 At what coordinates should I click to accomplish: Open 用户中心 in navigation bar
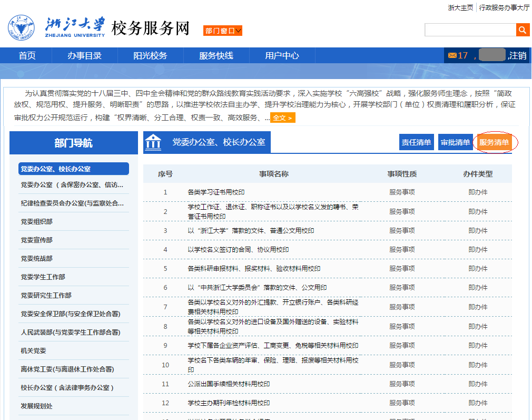tap(282, 55)
